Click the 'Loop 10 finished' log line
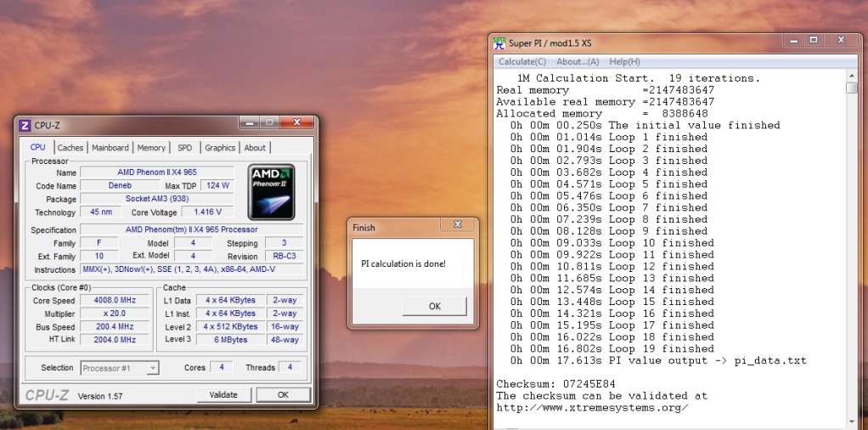Screen dimensions: 868x430 [x=612, y=243]
